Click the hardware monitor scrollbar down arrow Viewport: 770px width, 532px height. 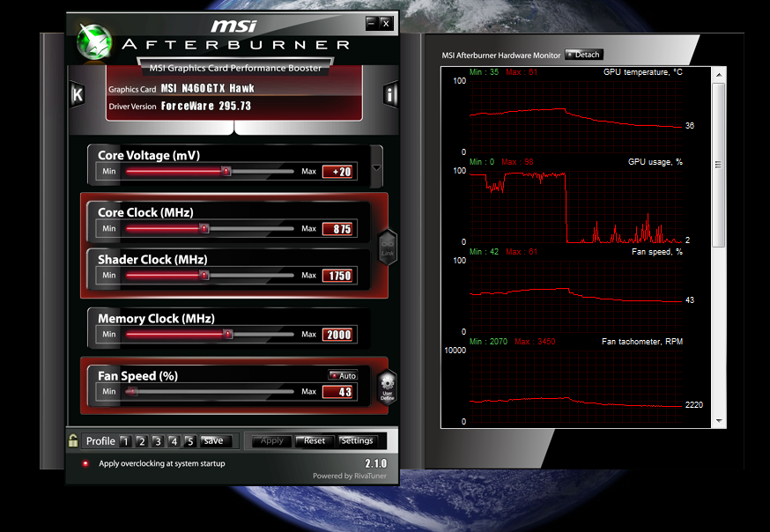click(x=720, y=420)
